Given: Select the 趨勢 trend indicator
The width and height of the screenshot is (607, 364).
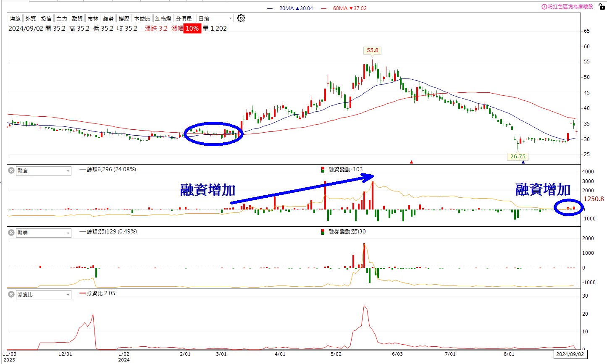Looking at the screenshot, I should [108, 18].
